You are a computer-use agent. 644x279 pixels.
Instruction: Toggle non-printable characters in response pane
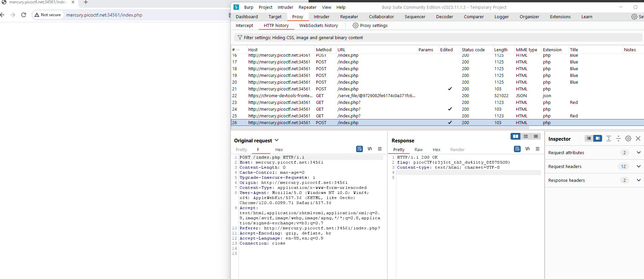[527, 149]
